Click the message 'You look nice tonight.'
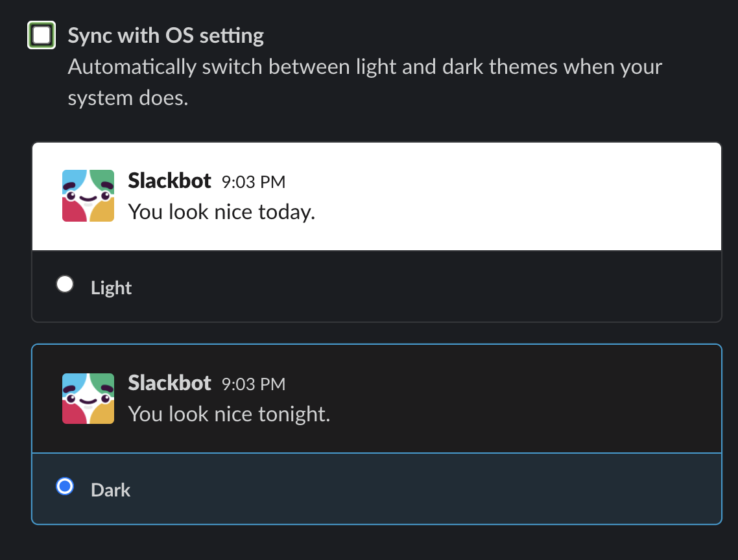Image resolution: width=738 pixels, height=560 pixels. tap(229, 414)
